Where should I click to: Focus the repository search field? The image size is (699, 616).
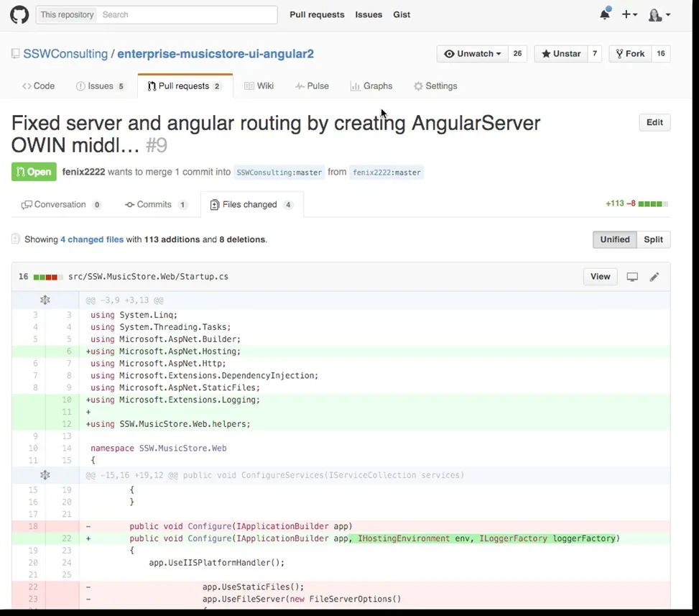(x=188, y=14)
